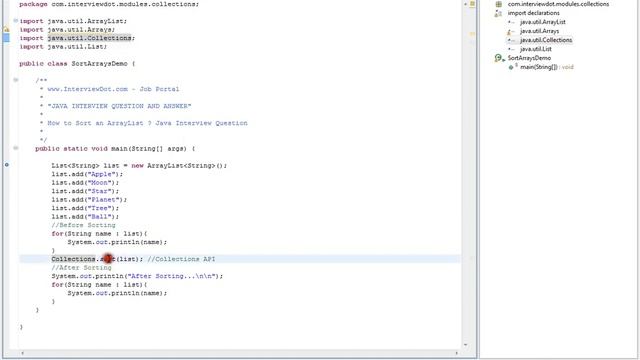Collapse the Javadoc comment fold in the editor

point(16,80)
